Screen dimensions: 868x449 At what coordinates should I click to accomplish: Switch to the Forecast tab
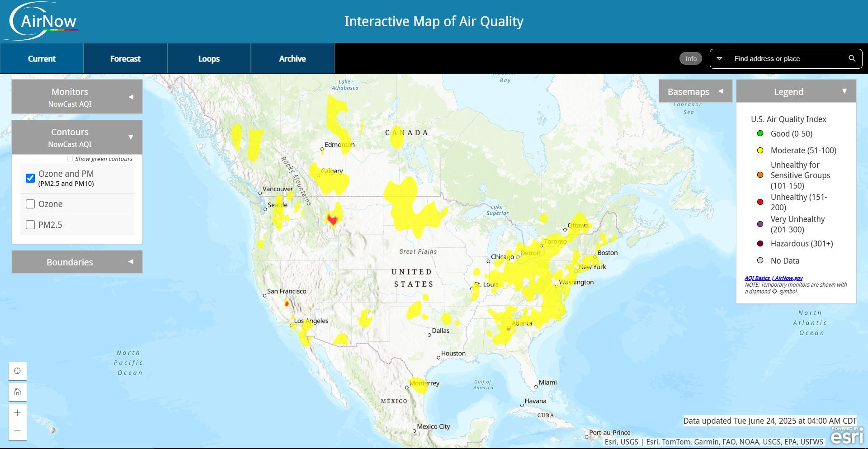coord(125,58)
